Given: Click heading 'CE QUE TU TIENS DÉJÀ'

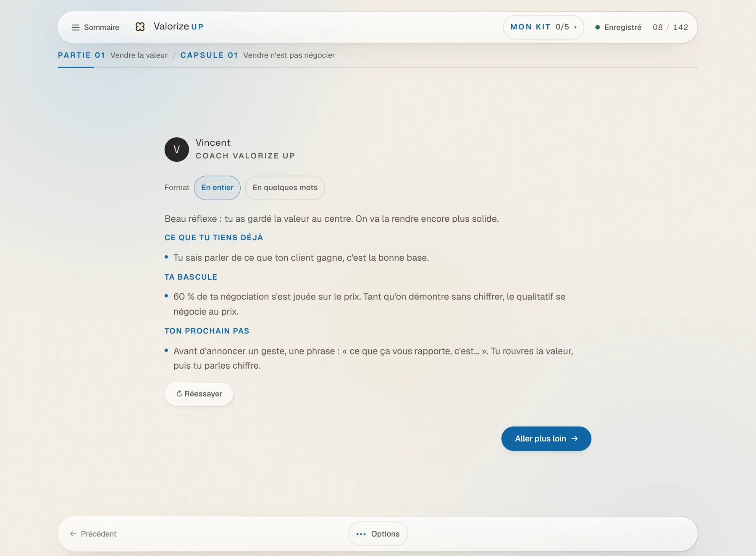Looking at the screenshot, I should point(214,238).
